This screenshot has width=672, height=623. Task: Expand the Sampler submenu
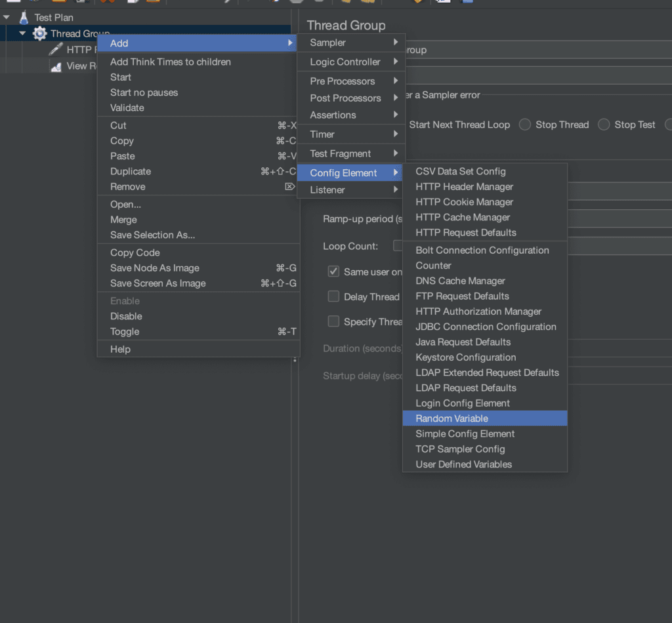click(351, 43)
